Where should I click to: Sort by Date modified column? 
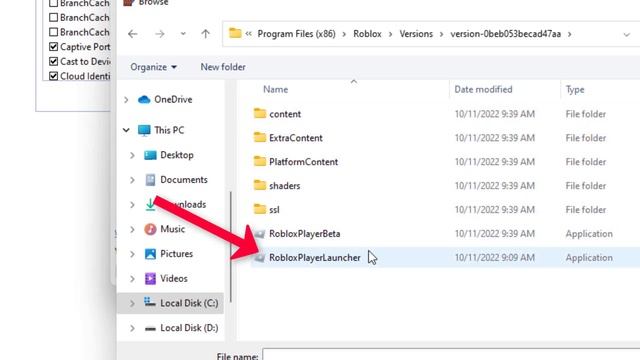coord(483,89)
